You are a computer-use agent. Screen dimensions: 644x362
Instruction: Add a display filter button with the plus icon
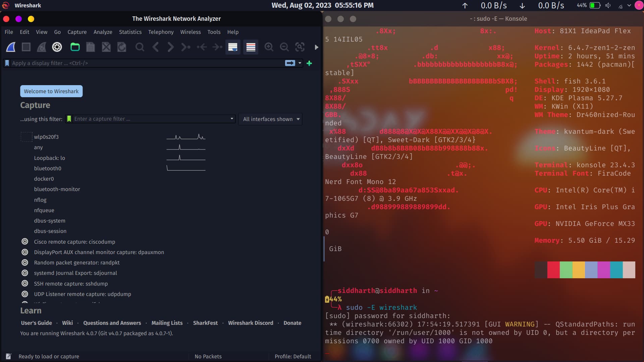(309, 63)
